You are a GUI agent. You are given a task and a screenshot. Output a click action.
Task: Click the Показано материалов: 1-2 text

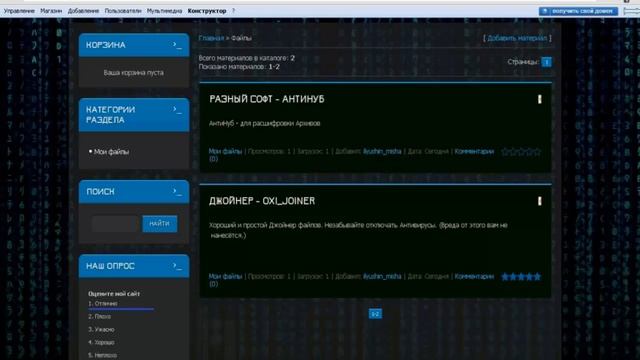pos(239,67)
